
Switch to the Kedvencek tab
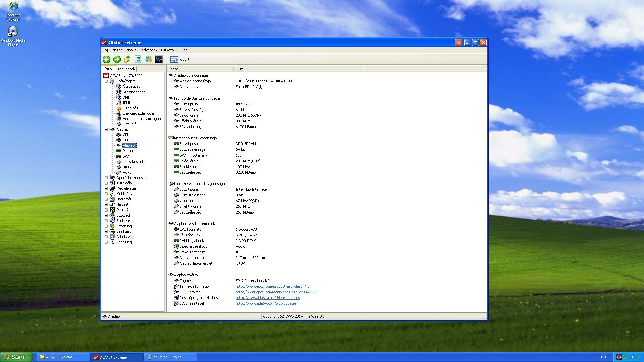[126, 69]
